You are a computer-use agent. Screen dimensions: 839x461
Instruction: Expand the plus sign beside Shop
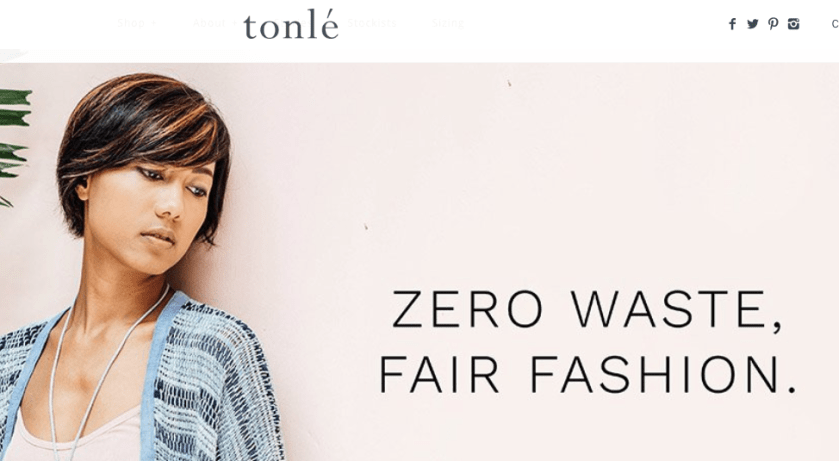click(154, 23)
